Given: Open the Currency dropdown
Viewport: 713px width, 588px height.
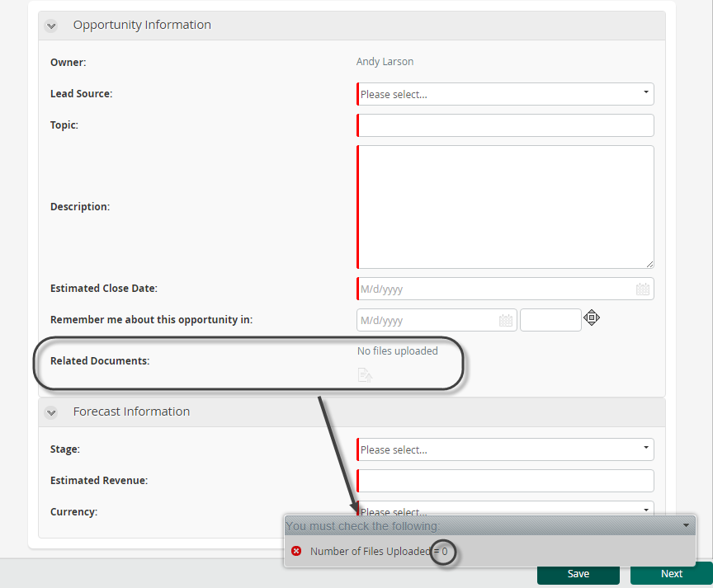Looking at the screenshot, I should [x=505, y=508].
